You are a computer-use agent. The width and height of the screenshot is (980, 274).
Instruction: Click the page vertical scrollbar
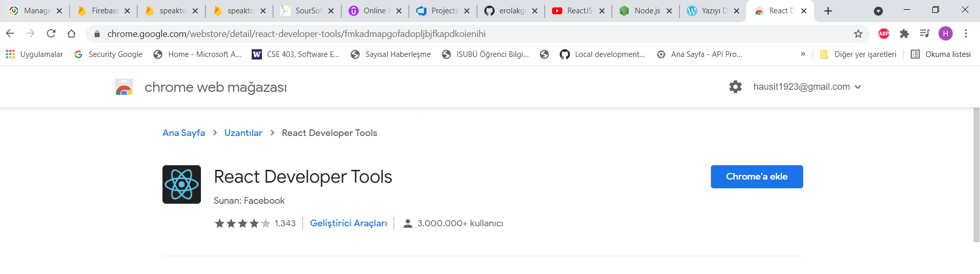[976, 174]
